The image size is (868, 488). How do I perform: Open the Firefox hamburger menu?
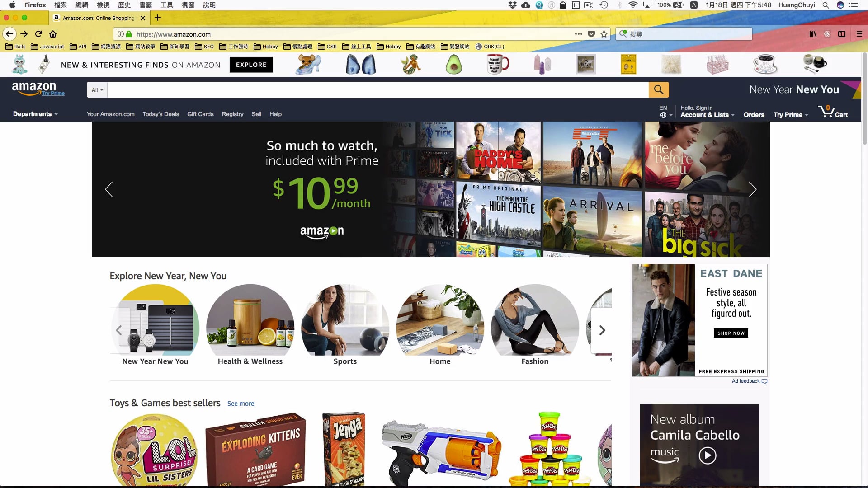(x=859, y=34)
